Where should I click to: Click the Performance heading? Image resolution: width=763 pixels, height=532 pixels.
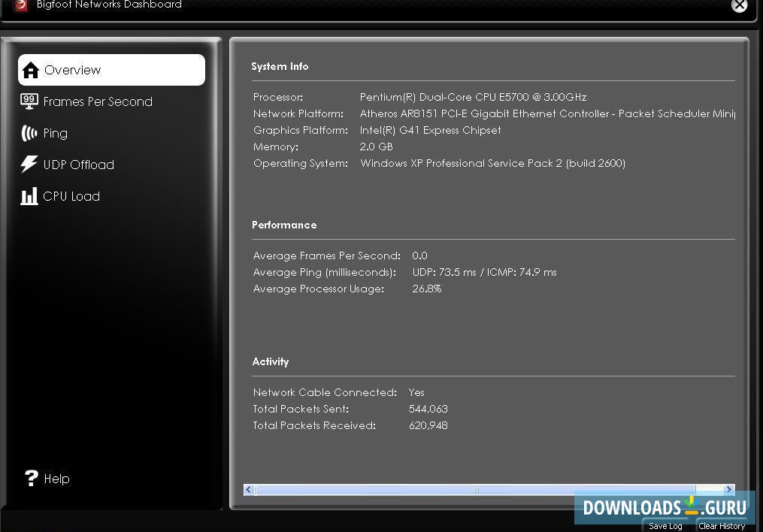284,225
